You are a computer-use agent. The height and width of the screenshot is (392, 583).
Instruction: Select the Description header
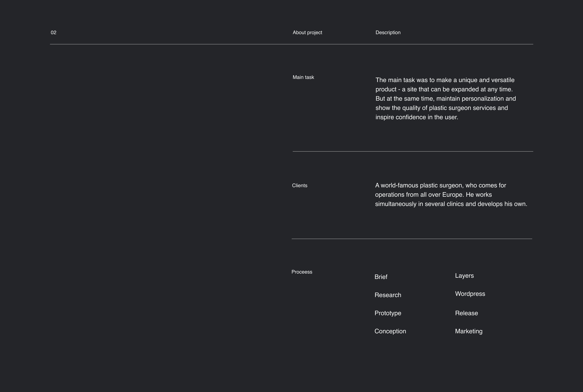pos(388,32)
